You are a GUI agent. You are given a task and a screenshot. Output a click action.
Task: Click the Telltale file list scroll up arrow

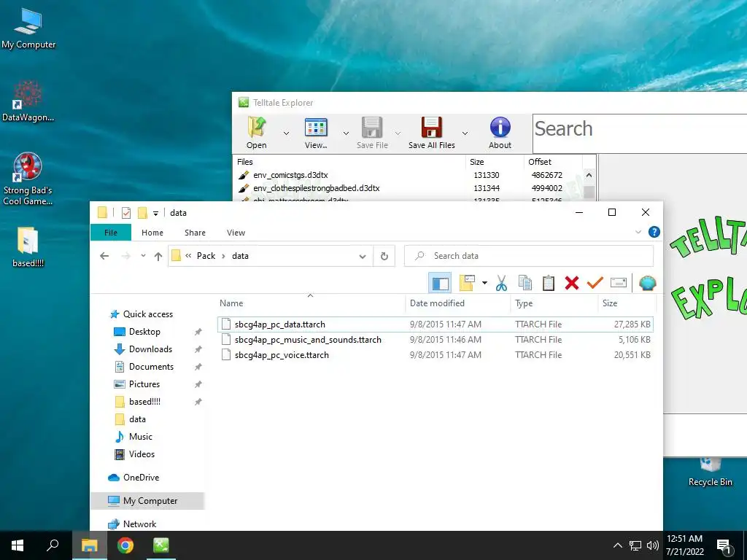point(589,175)
